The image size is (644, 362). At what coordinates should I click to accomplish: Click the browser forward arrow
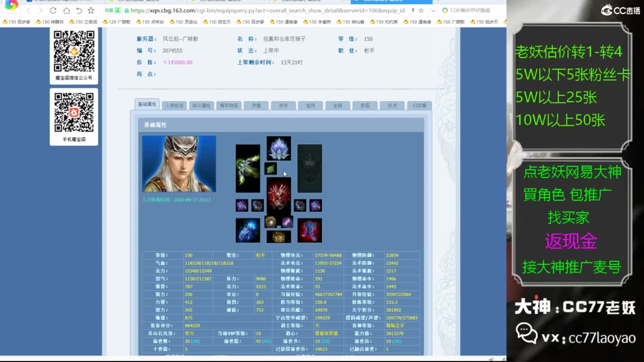click(x=41, y=11)
